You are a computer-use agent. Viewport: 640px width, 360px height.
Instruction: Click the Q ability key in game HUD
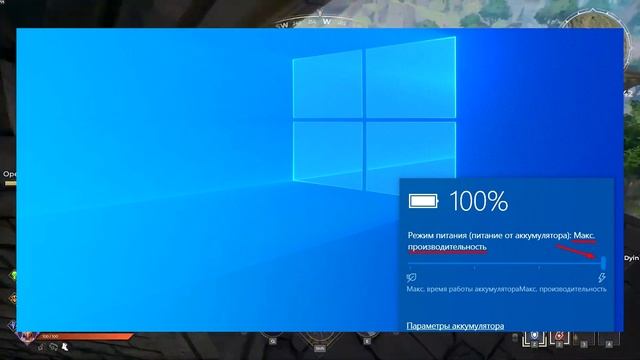[273, 340]
